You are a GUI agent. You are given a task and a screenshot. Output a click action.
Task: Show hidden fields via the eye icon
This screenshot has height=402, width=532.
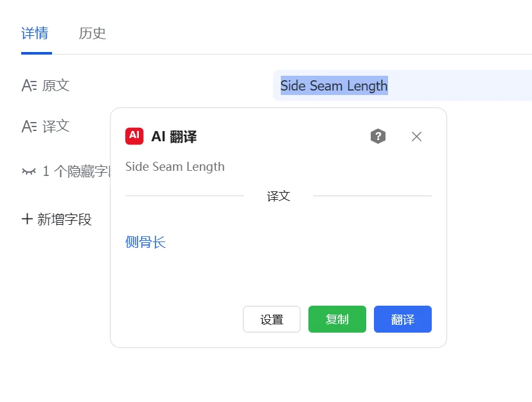[x=29, y=171]
